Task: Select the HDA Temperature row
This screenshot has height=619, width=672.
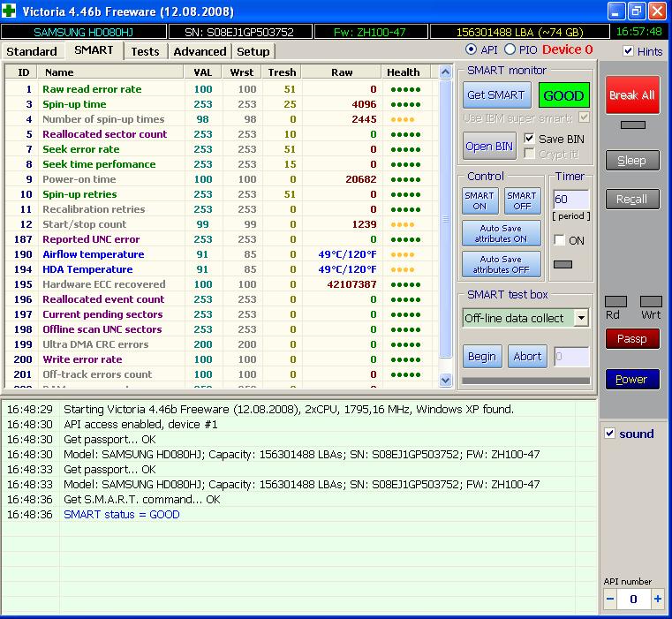Action: (221, 269)
